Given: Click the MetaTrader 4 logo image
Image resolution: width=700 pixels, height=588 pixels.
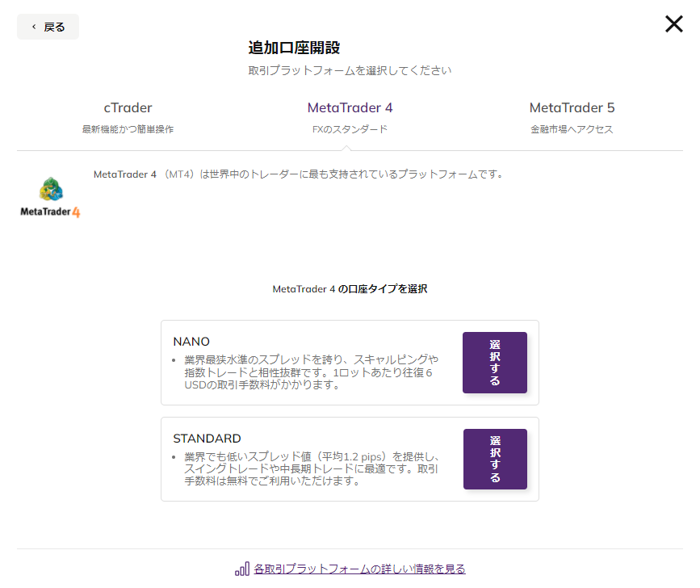Looking at the screenshot, I should point(50,197).
